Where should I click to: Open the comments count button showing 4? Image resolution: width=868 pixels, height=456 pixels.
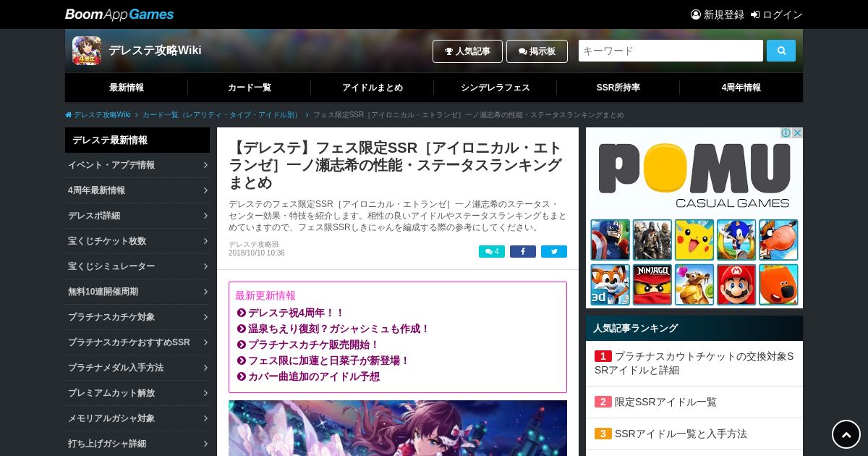pyautogui.click(x=492, y=252)
